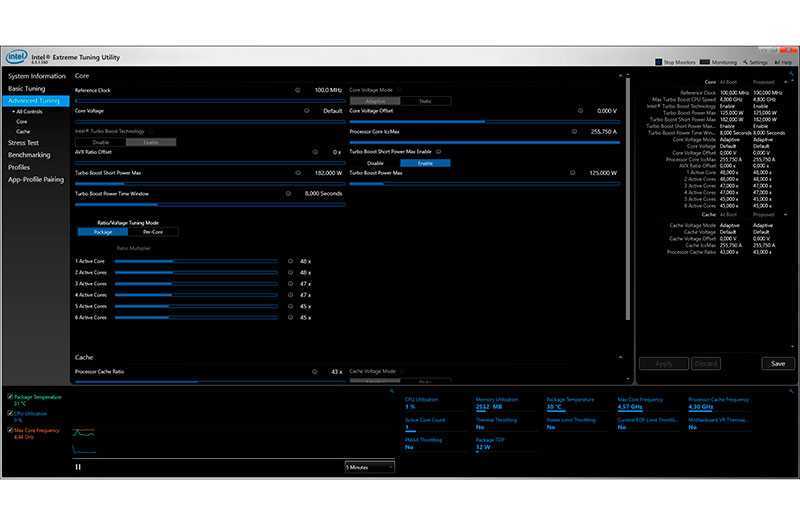Click the Stop Monitors label

click(680, 62)
